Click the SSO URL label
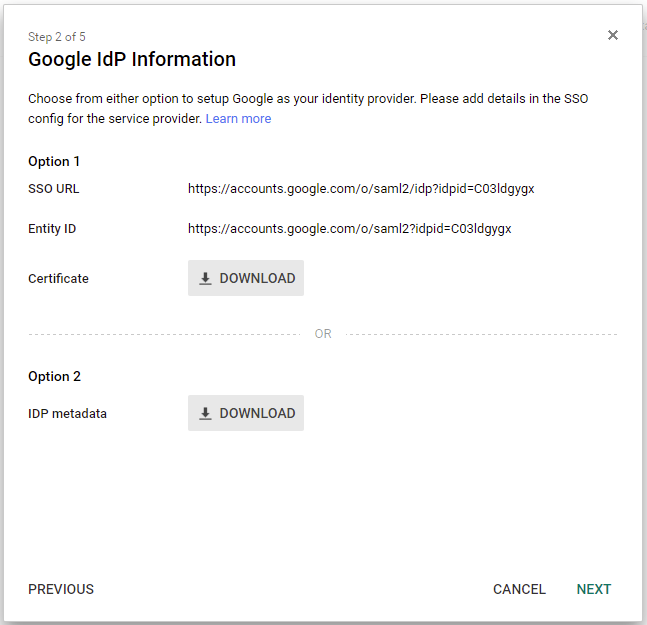The image size is (647, 625). [54, 189]
